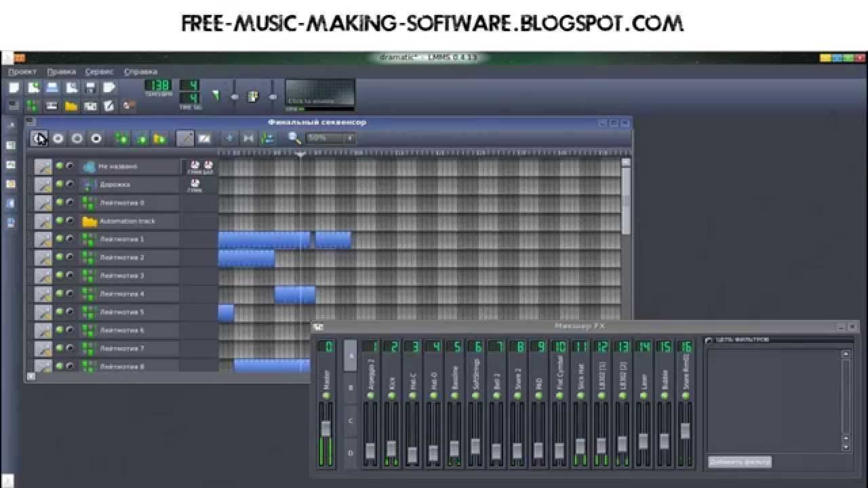This screenshot has height=488, width=868.
Task: Toggle loop points button
Action: point(248,138)
